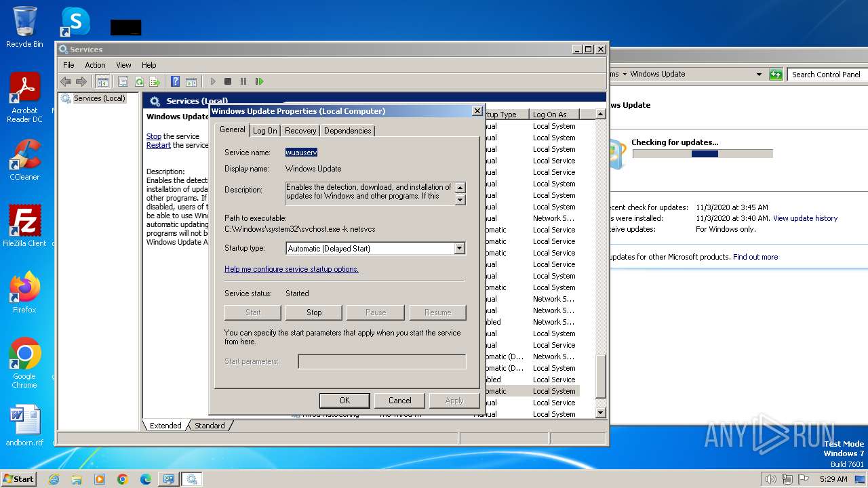Open the Properties toolbar icon in Services
The image size is (868, 488).
(x=123, y=81)
